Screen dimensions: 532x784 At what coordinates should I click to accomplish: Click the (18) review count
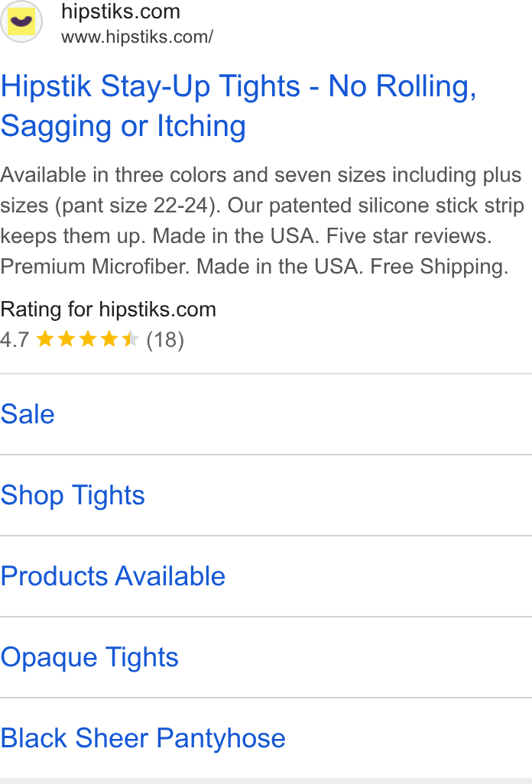point(165,340)
